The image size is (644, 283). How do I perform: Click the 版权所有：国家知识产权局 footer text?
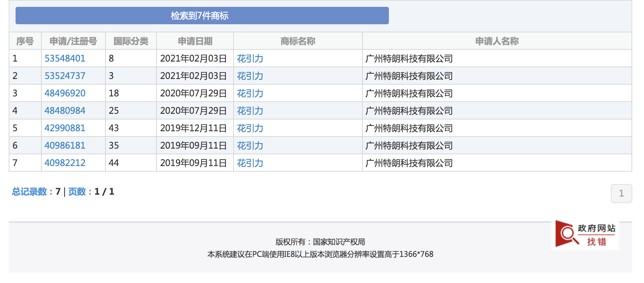[320, 242]
